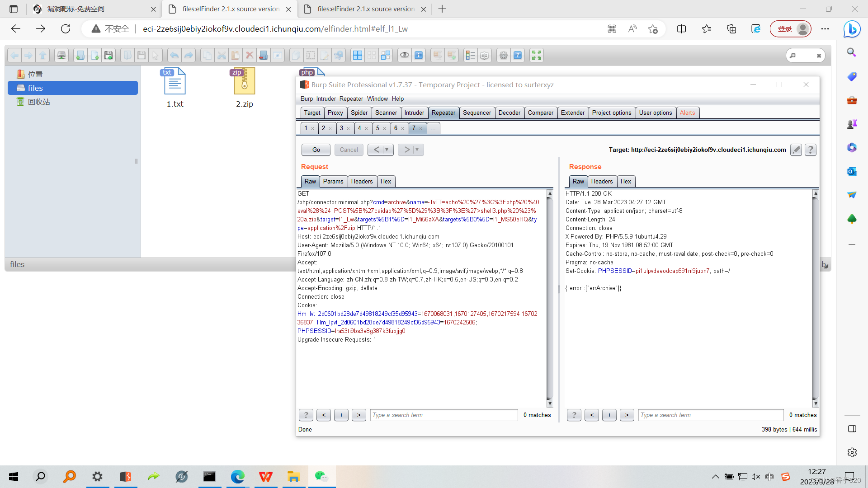This screenshot has height=488, width=868.
Task: Open elFinder preferences gear
Action: (x=504, y=55)
